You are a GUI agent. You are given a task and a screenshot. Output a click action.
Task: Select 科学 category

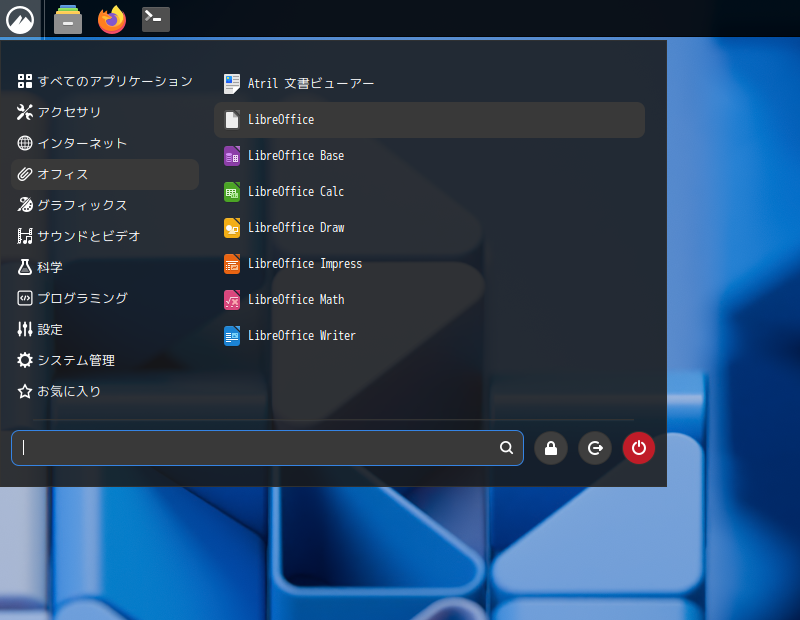105,267
